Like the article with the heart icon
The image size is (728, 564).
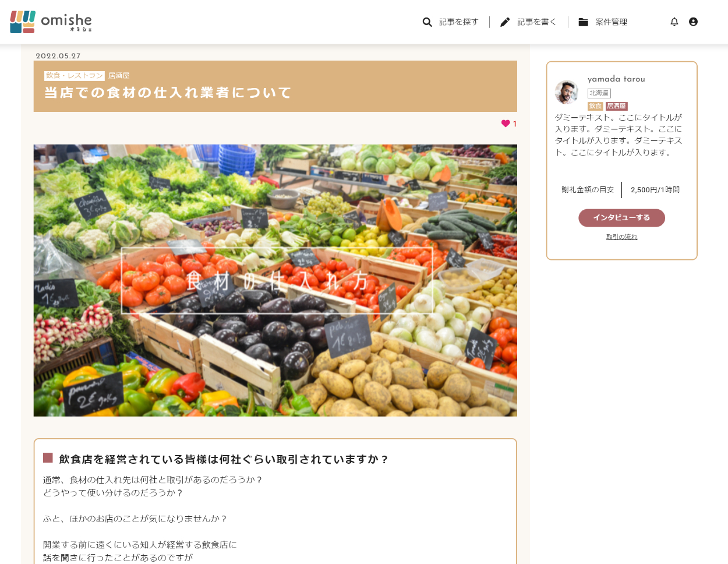coord(506,124)
